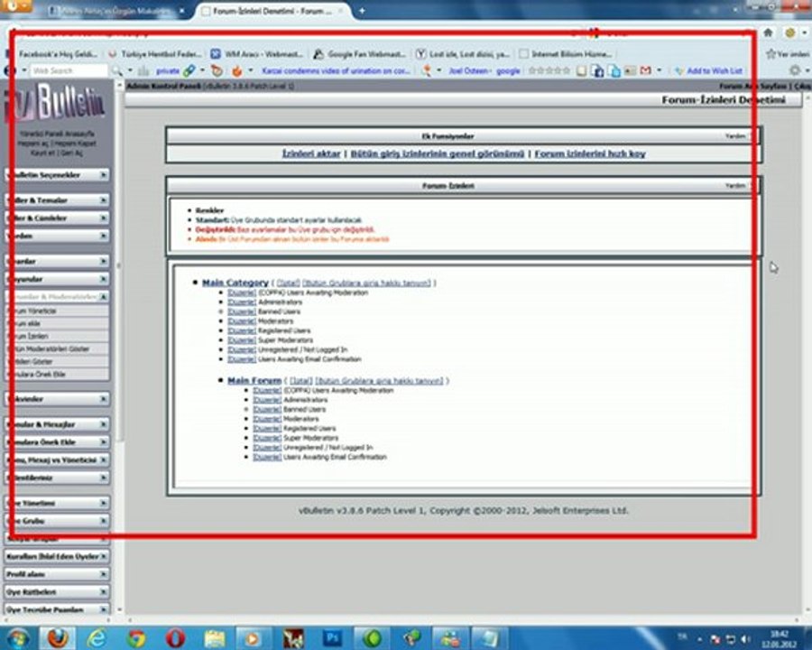This screenshot has height=650, width=812.
Task: Open Google Chrome from the taskbar
Action: tap(137, 637)
